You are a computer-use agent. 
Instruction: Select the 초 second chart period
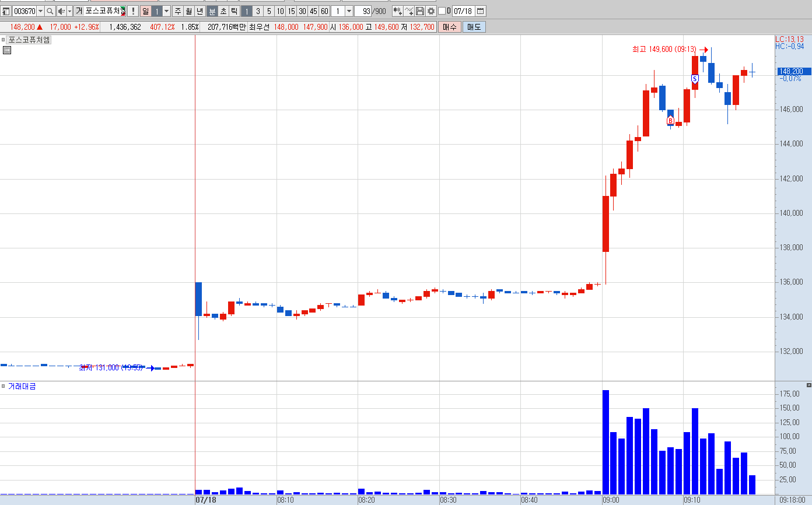tap(223, 11)
